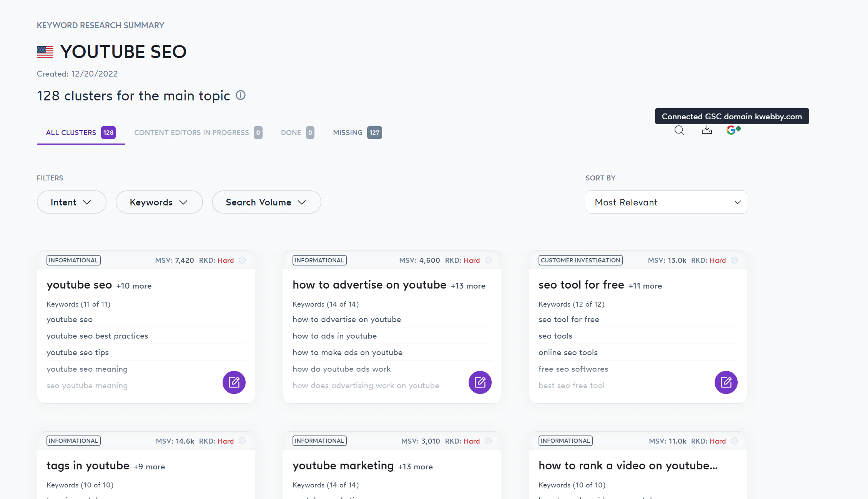
Task: Open the youtube marketing cluster title
Action: pyautogui.click(x=343, y=466)
